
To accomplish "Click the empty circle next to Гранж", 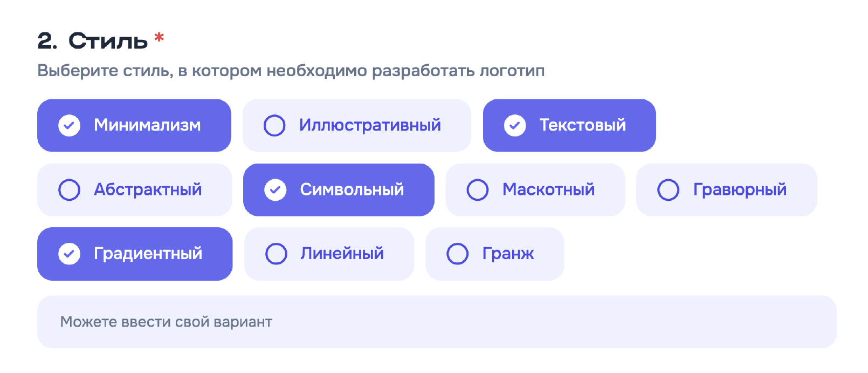I will tap(457, 254).
